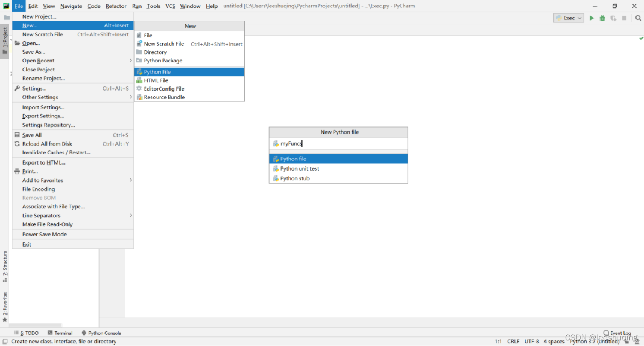Click Save All with disk icon
This screenshot has width=644, height=346.
pos(73,135)
